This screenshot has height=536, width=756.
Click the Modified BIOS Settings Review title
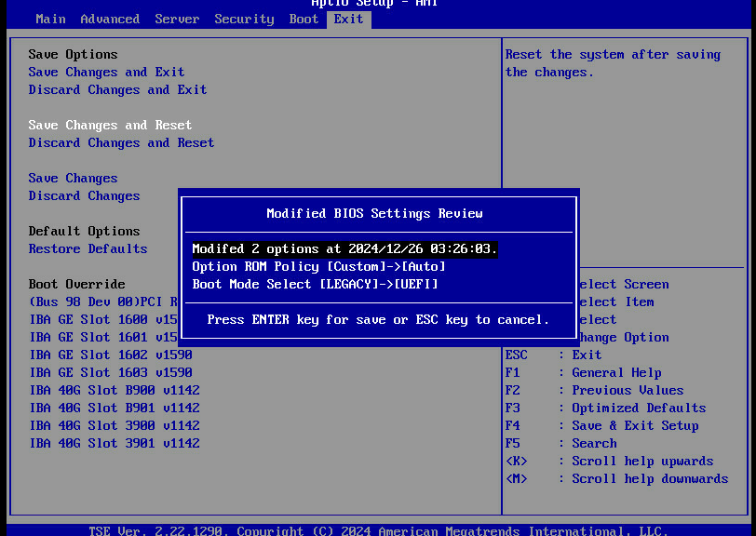[374, 213]
